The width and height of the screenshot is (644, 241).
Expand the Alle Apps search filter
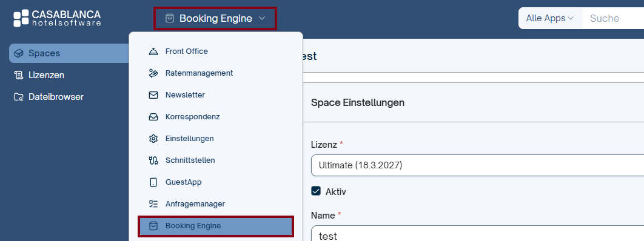click(550, 18)
